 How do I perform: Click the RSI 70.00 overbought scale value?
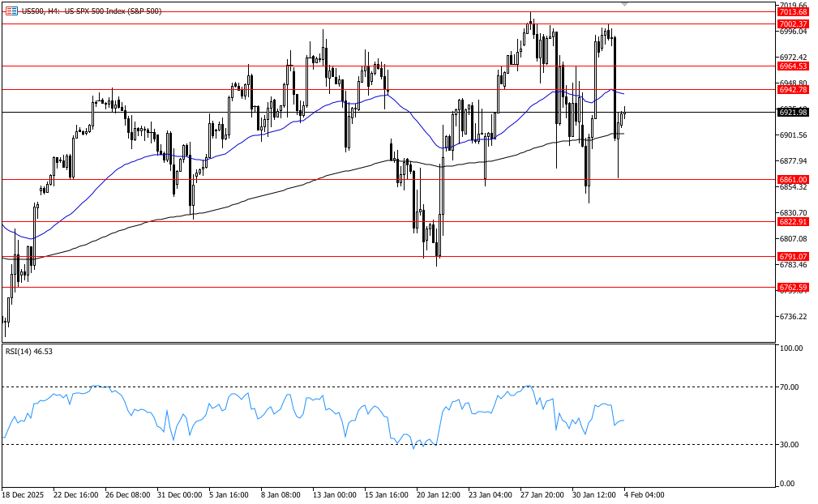(790, 387)
